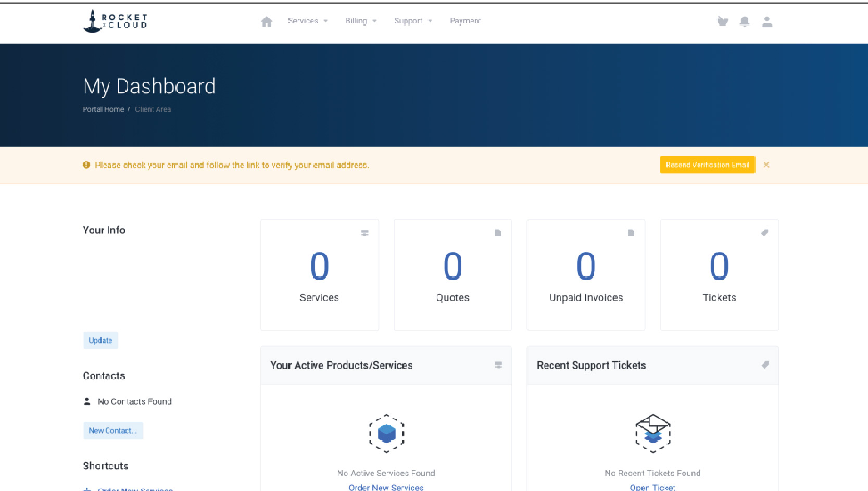
Task: Click the Update button under Your Info
Action: point(100,341)
